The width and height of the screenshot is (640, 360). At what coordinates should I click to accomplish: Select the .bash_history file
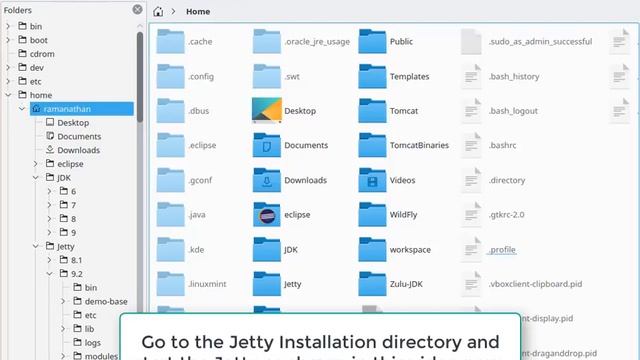pyautogui.click(x=514, y=76)
